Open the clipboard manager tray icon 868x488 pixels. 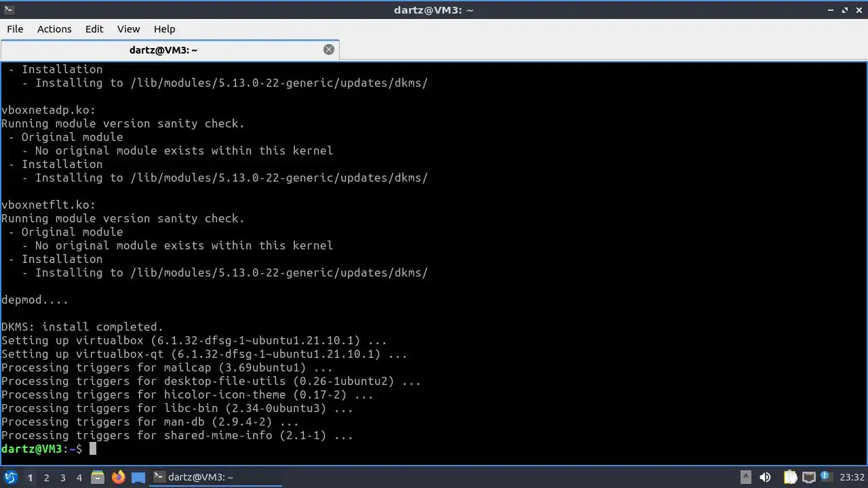790,477
